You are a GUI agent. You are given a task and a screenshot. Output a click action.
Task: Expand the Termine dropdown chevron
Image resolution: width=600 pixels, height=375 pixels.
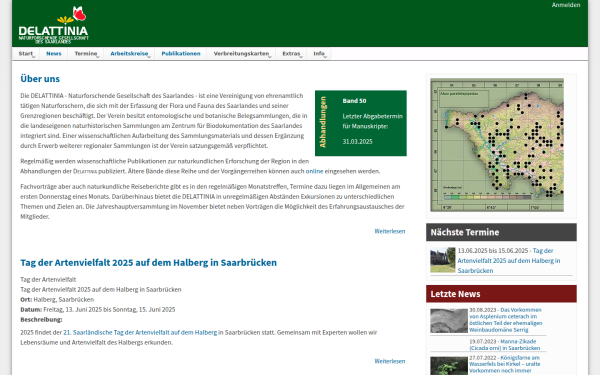tap(98, 56)
